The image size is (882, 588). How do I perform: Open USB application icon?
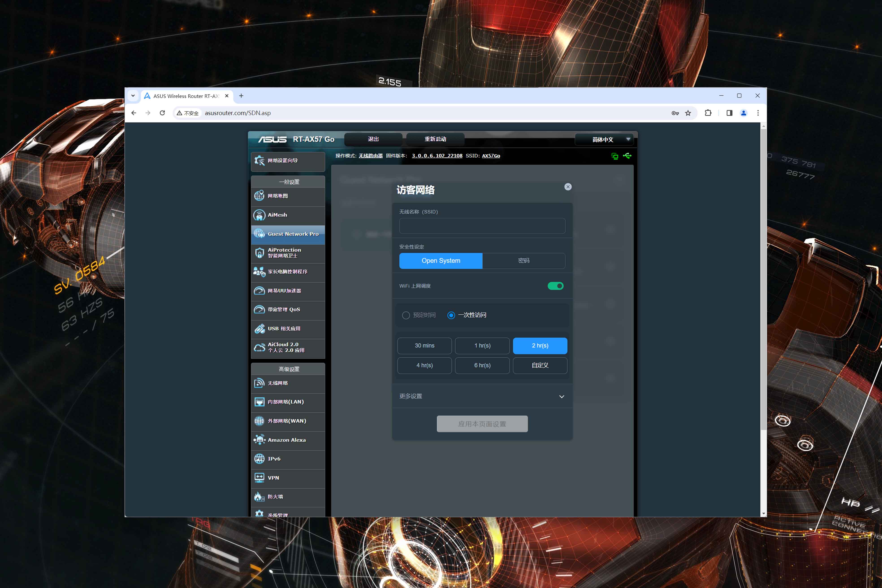pos(259,329)
